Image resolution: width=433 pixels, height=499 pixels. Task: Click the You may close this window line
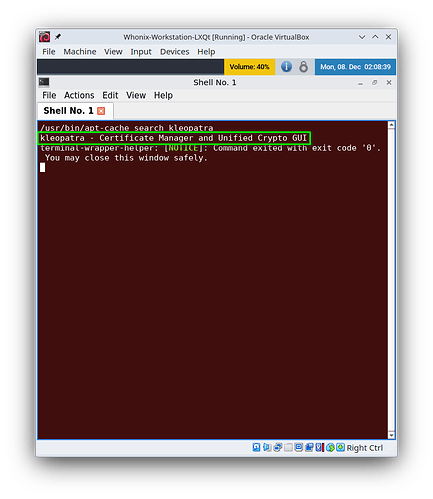click(126, 158)
